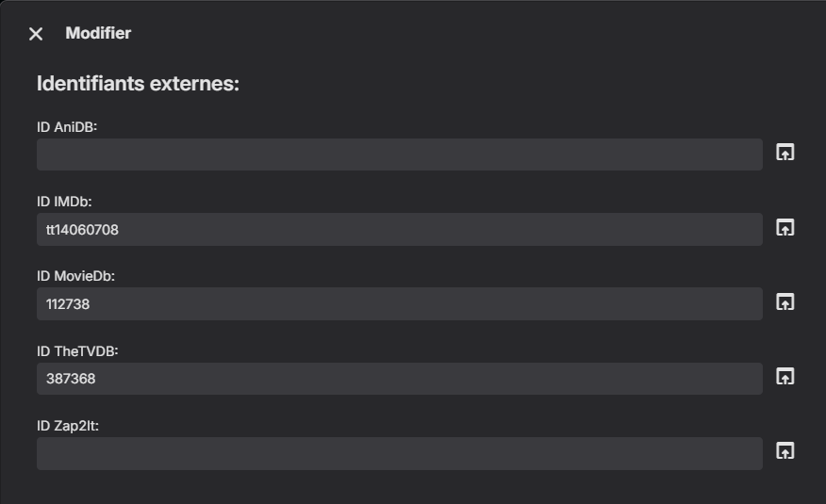Open the IMDb page via link icon

(785, 227)
